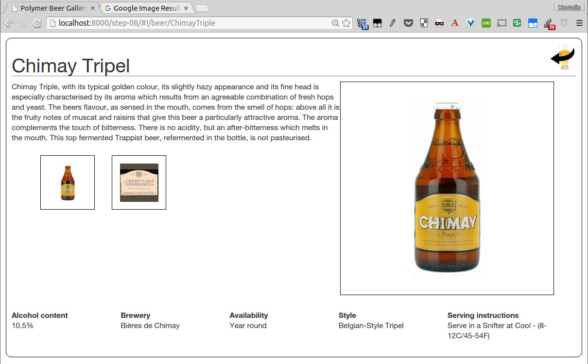The image size is (588, 364).
Task: Open the Cast screen extension
Action: pos(502,23)
